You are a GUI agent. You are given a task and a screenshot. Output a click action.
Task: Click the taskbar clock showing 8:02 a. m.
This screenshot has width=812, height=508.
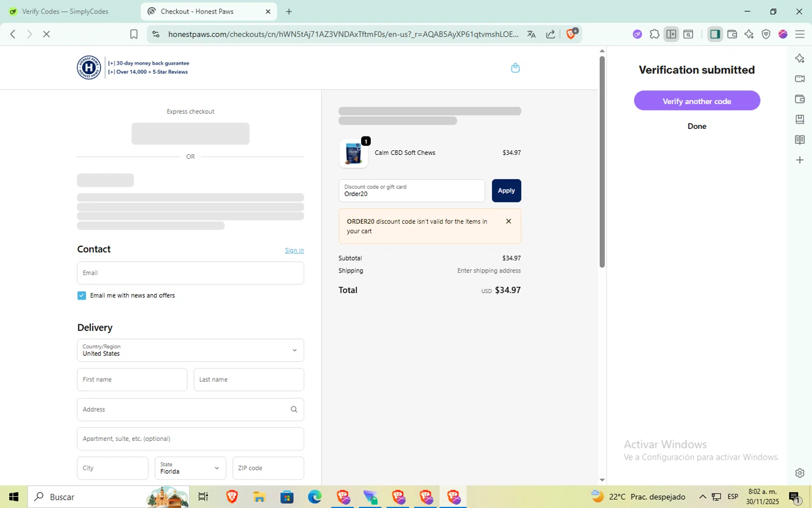[762, 497]
